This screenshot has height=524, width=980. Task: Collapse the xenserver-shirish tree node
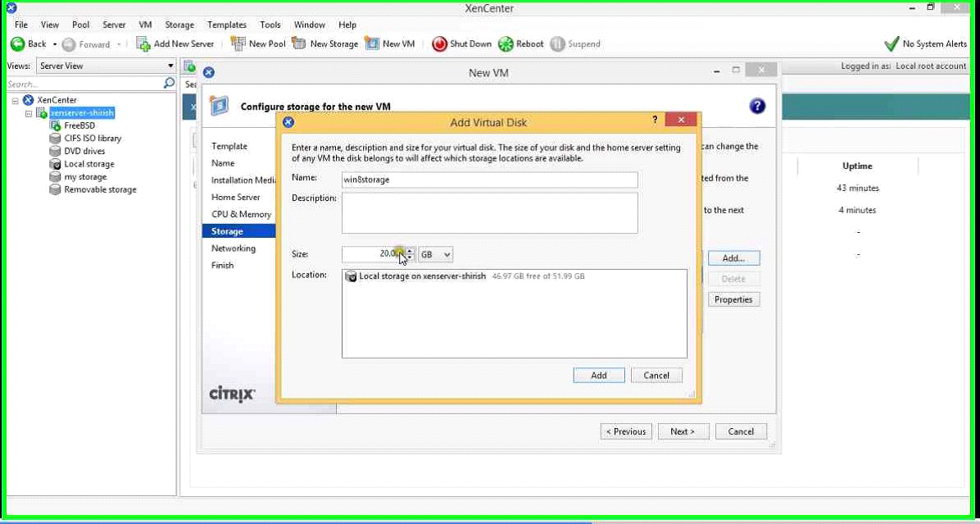(x=29, y=113)
